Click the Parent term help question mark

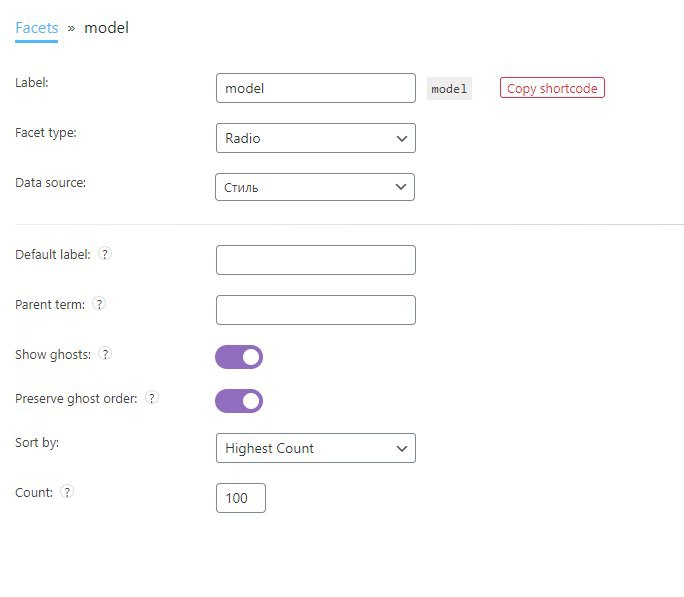click(x=99, y=304)
